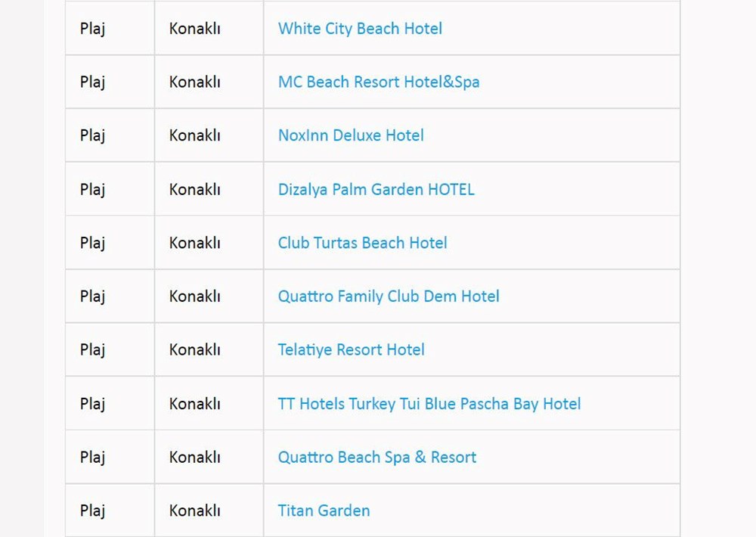Open TT Hotels Turkey Tui Blue Pascha Bay link
756x537 pixels.
pyautogui.click(x=429, y=404)
